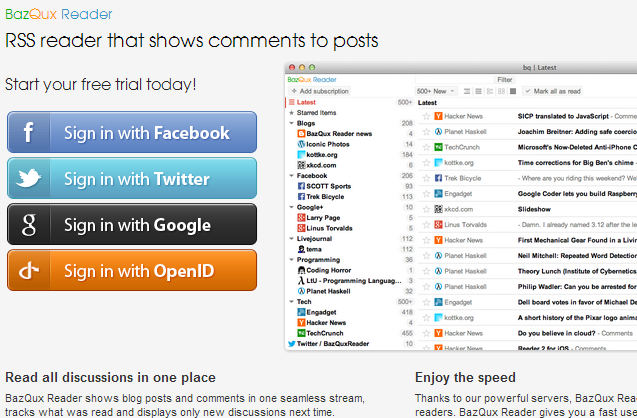
Task: Open the Dell board votes article title
Action: (x=577, y=302)
